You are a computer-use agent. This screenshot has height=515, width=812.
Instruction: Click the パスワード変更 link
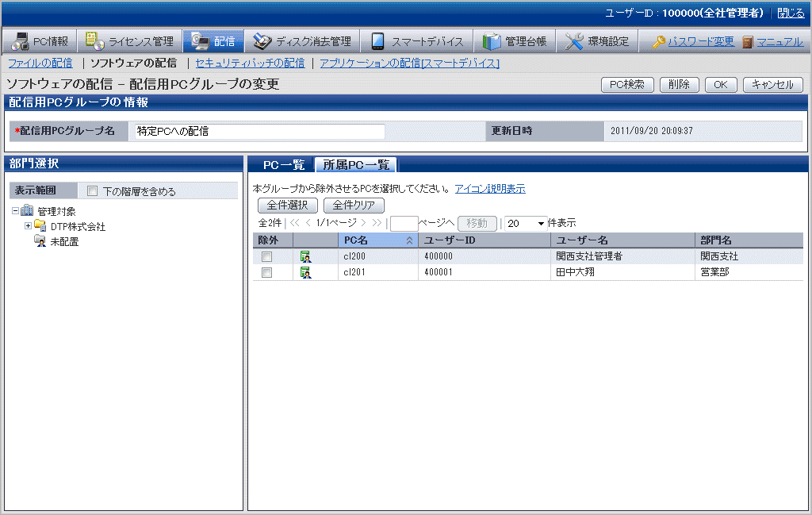click(701, 41)
